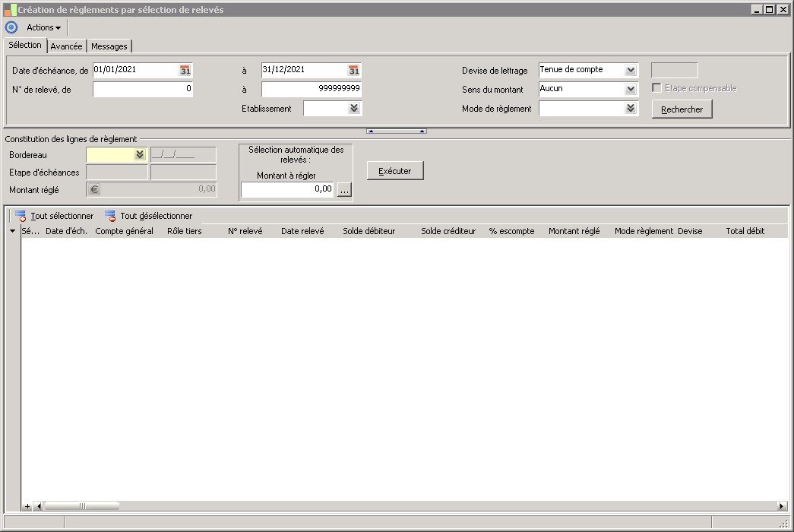The width and height of the screenshot is (794, 532).
Task: Expand the Bordereau dropdown
Action: (x=140, y=154)
